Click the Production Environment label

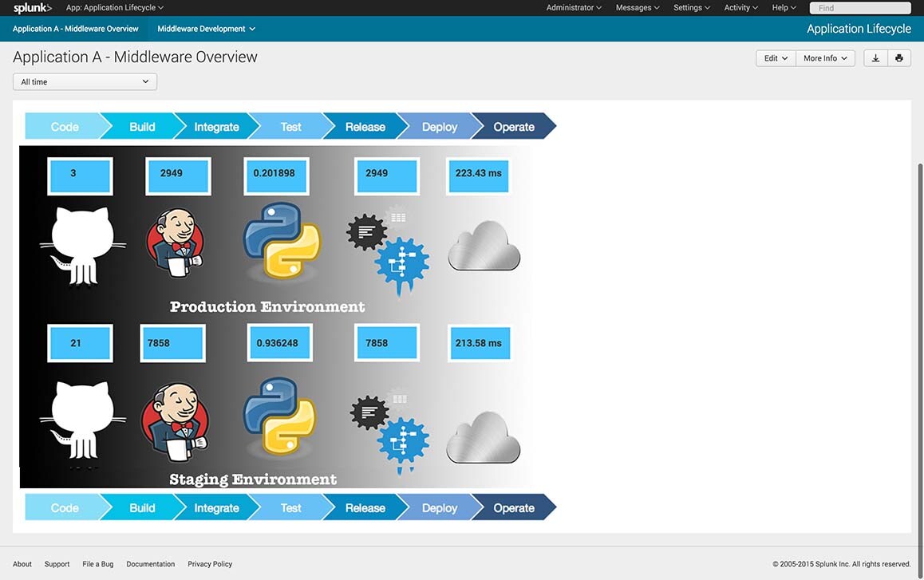pyautogui.click(x=267, y=306)
